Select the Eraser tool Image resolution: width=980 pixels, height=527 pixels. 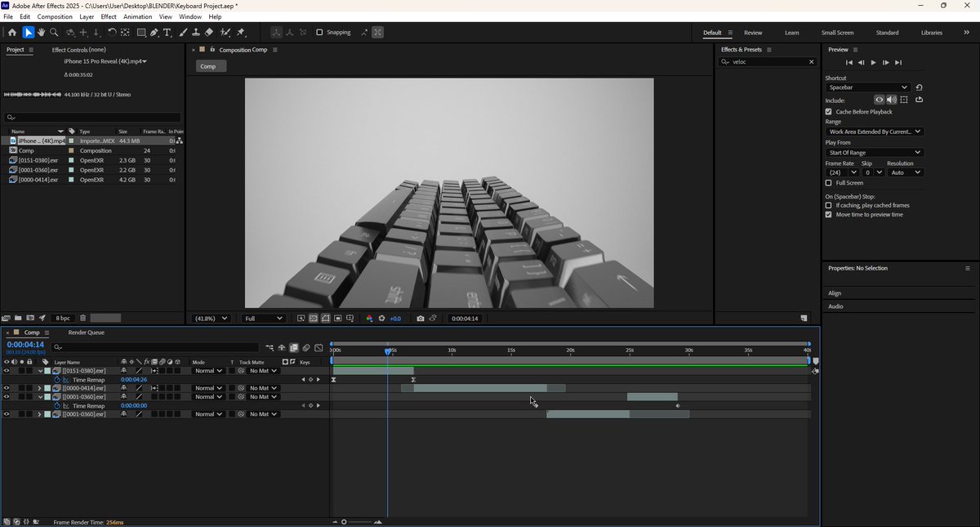pyautogui.click(x=209, y=33)
